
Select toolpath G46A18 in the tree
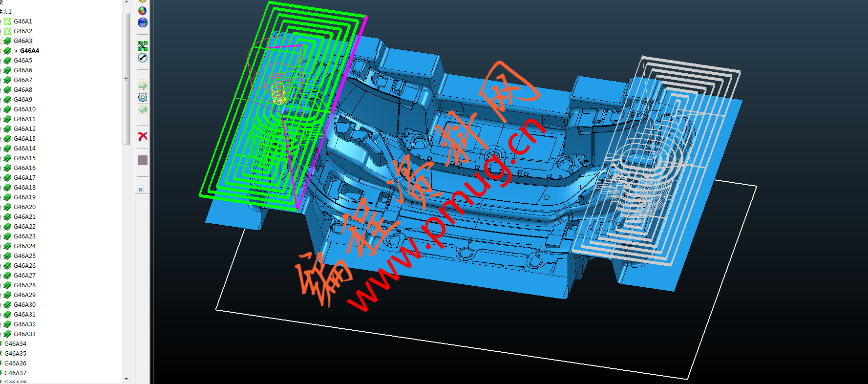[24, 188]
